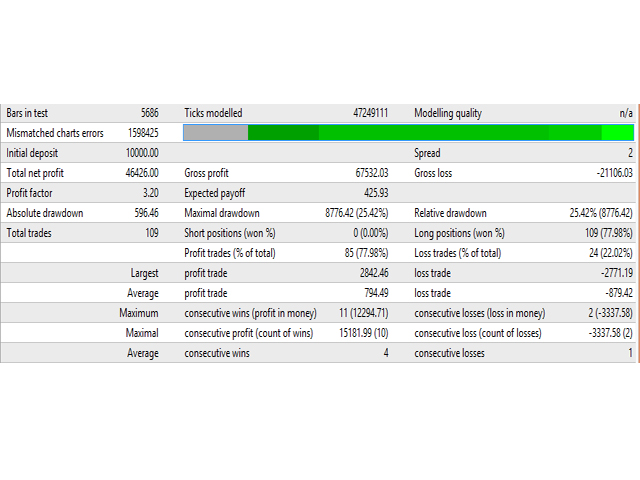Click the Mismatched charts errors value 1598425

143,133
